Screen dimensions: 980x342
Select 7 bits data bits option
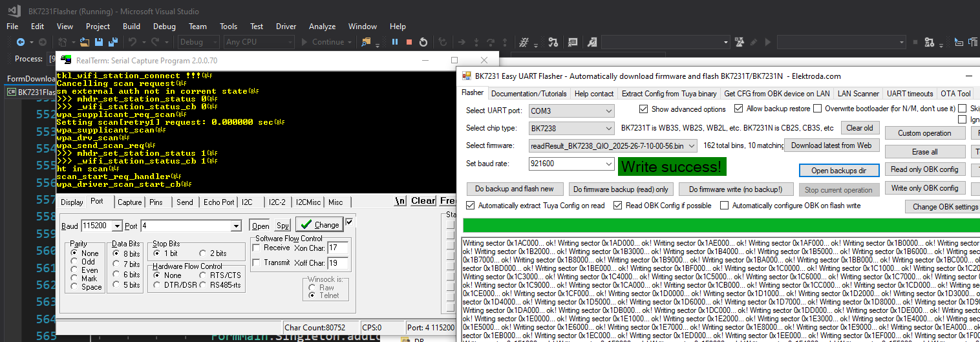[x=116, y=264]
